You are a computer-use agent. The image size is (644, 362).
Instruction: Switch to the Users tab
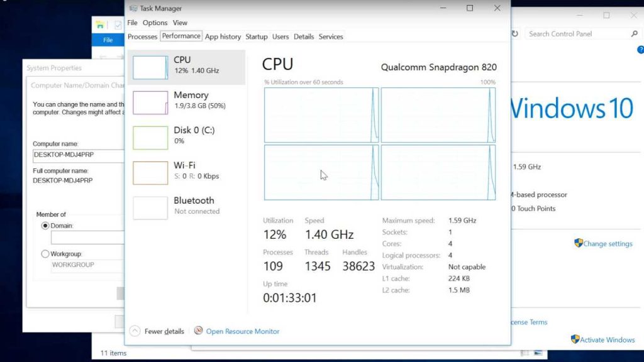click(280, 36)
